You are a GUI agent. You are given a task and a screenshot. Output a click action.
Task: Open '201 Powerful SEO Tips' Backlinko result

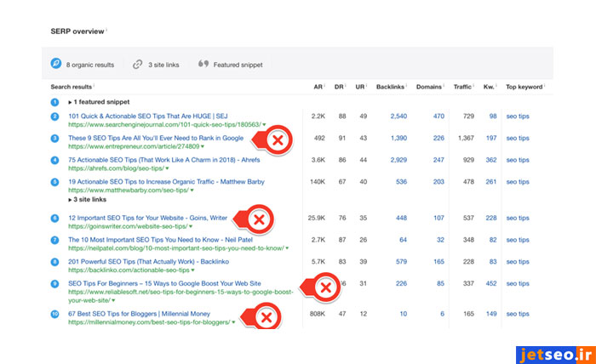(x=149, y=261)
